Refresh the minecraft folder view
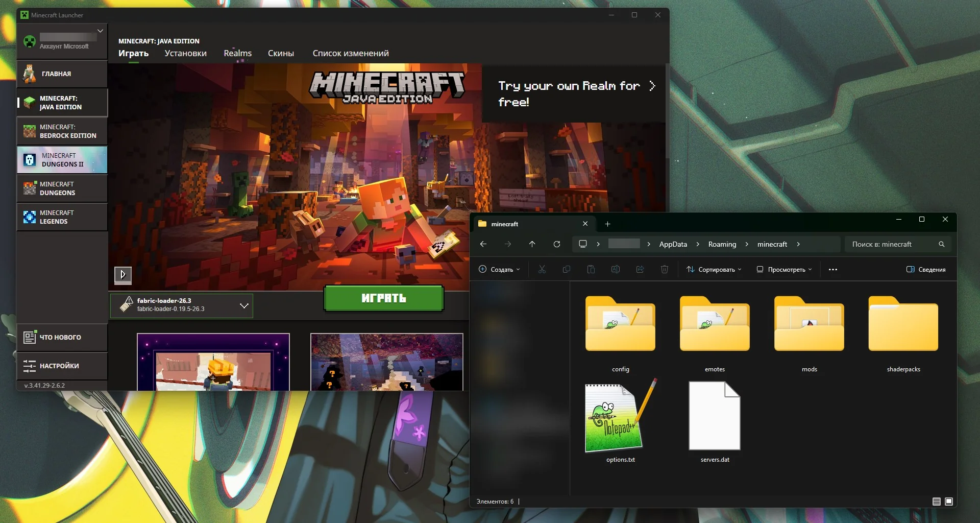Screen dimensions: 980x523 coord(557,244)
